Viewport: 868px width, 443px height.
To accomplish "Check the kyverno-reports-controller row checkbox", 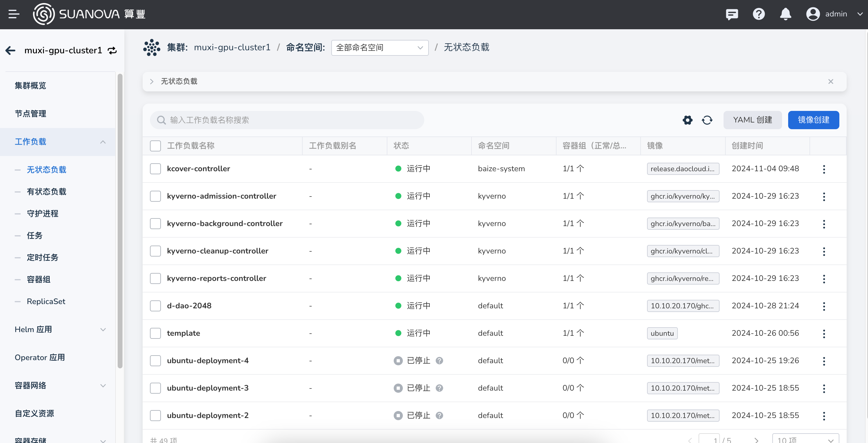I will point(155,278).
